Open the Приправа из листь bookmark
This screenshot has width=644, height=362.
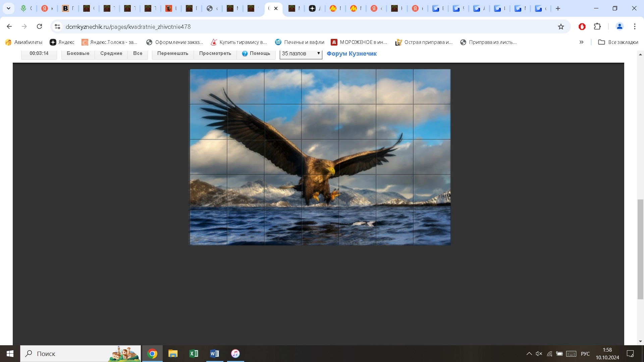point(488,42)
